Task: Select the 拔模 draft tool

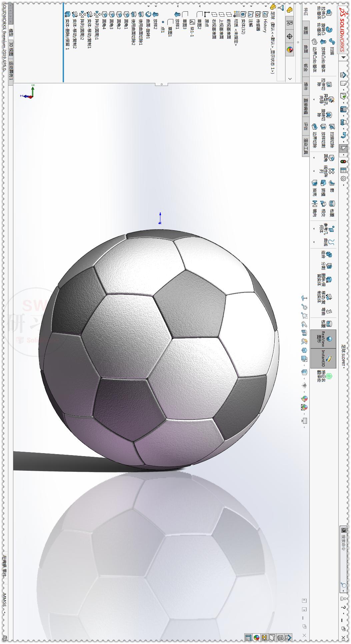Action: 323,188
